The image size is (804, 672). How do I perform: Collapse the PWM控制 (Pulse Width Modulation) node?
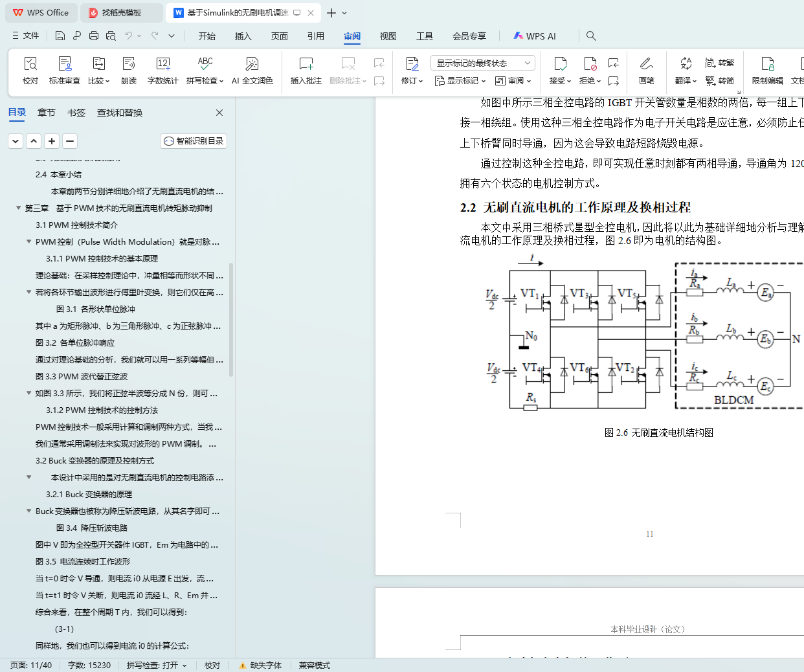(x=28, y=241)
